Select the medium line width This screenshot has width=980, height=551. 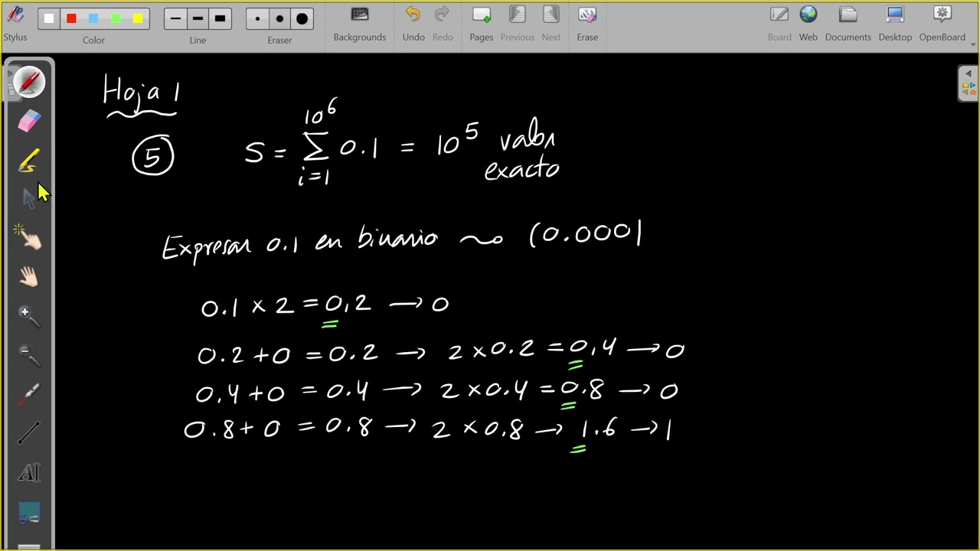click(x=198, y=18)
